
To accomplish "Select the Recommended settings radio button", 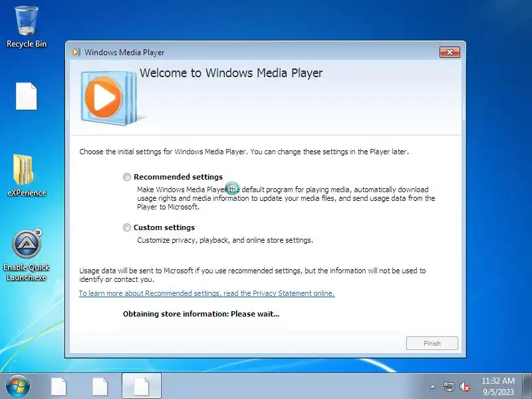I will 127,177.
